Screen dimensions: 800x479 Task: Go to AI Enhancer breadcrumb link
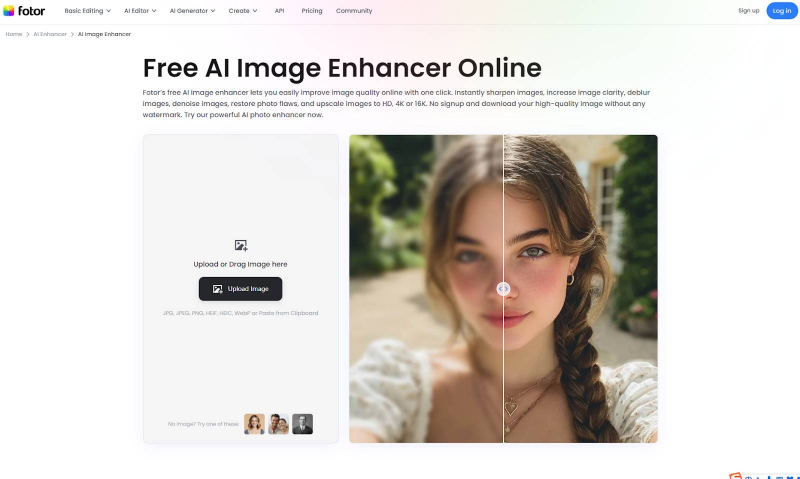50,34
